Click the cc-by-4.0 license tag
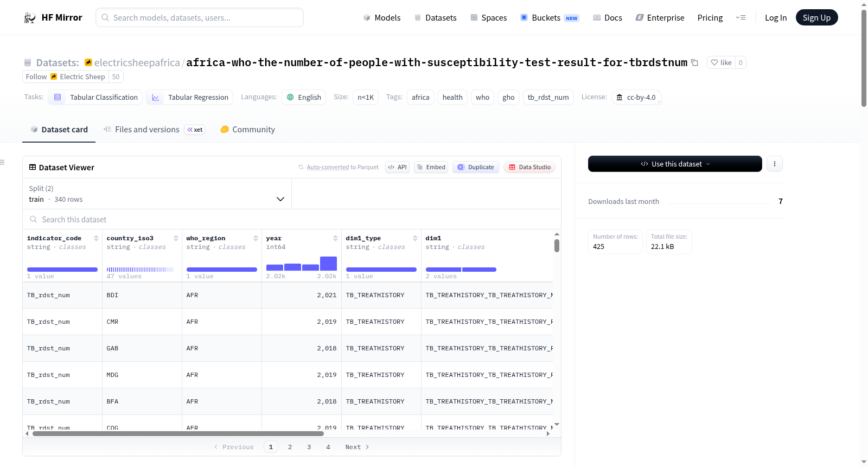 coord(636,98)
